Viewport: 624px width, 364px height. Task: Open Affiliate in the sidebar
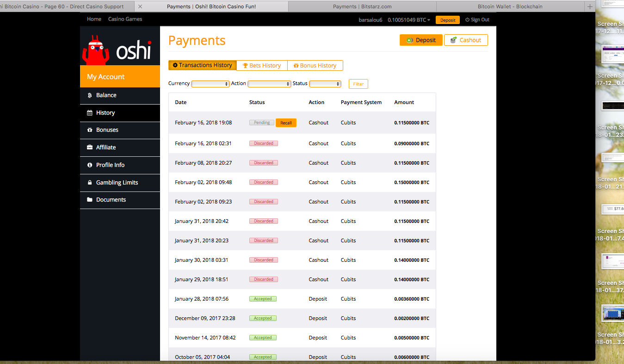[x=120, y=148]
